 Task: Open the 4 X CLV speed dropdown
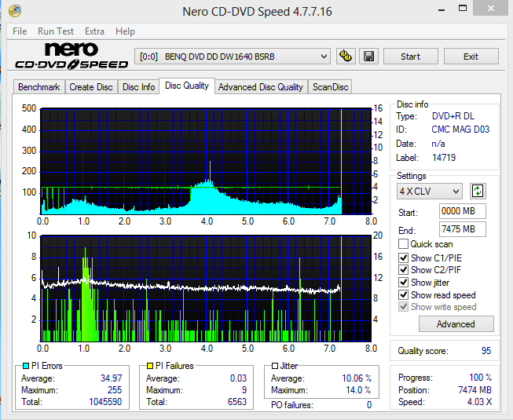430,192
